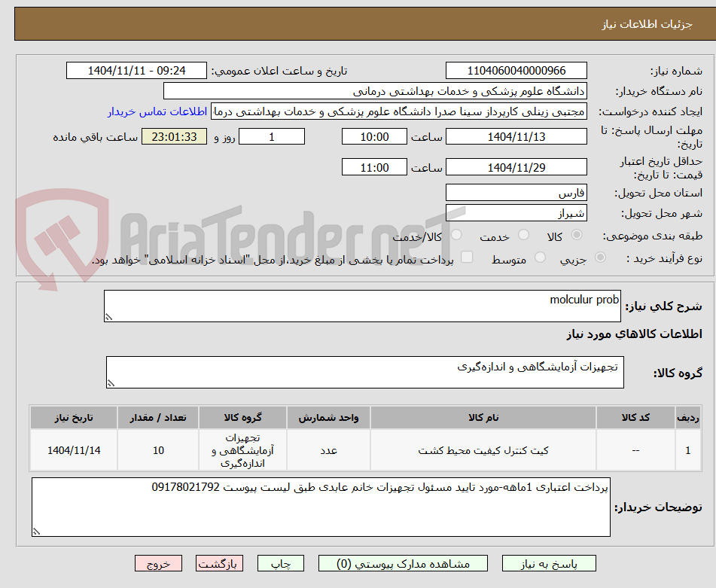
Task: Click the کد کالا cell showing --
Action: click(635, 450)
